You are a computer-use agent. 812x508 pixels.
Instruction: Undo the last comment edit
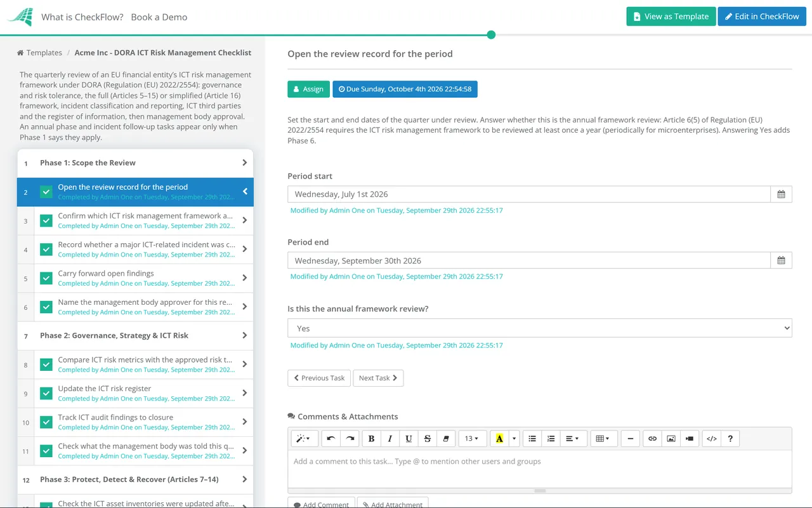[x=331, y=438]
